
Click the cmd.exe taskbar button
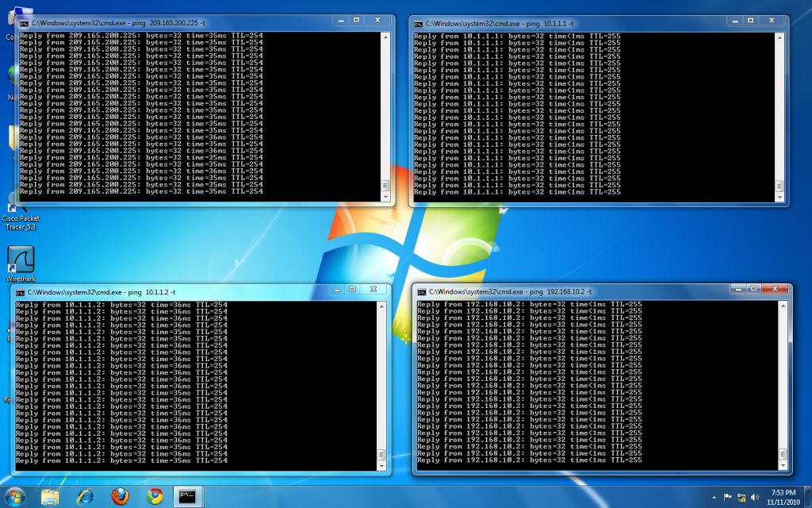point(190,496)
